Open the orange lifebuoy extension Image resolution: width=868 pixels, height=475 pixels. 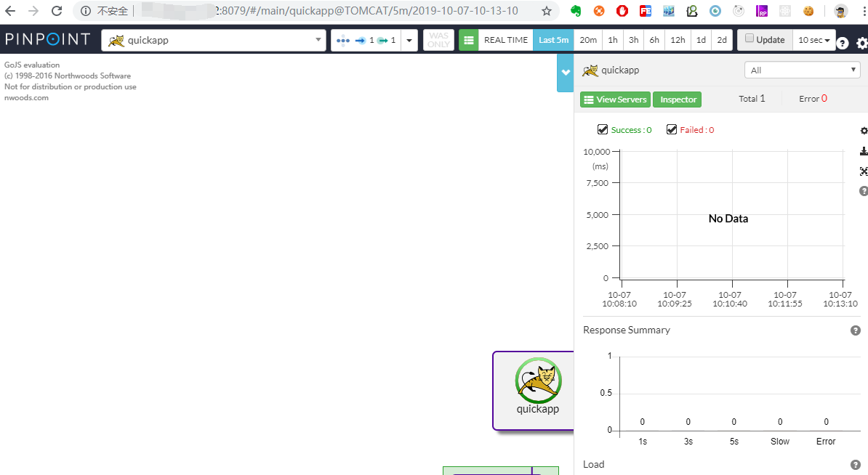pyautogui.click(x=599, y=10)
